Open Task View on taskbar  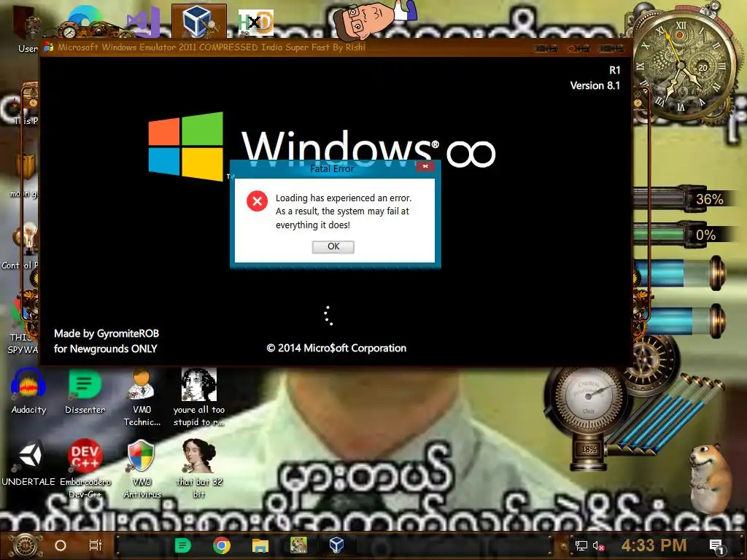click(x=96, y=545)
